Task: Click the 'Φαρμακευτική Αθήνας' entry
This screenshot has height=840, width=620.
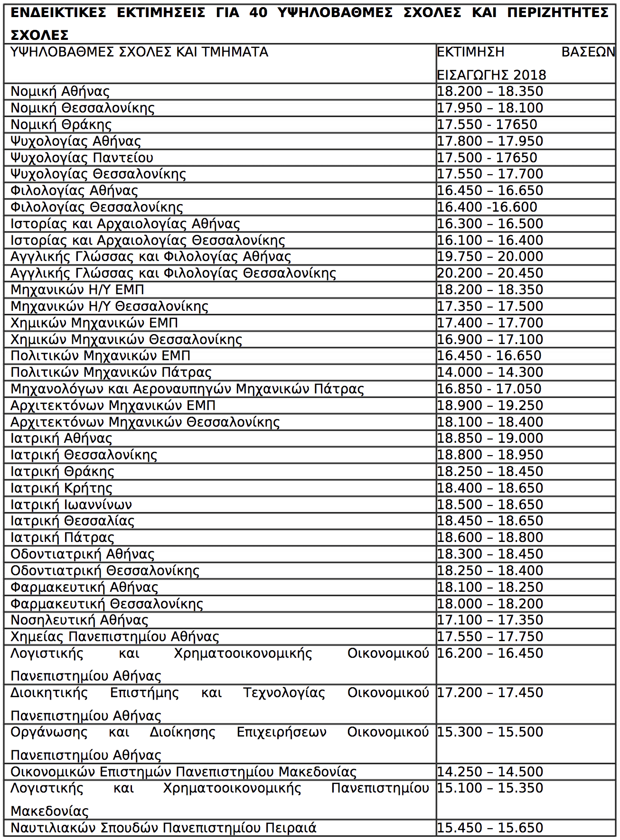Action: [x=84, y=588]
